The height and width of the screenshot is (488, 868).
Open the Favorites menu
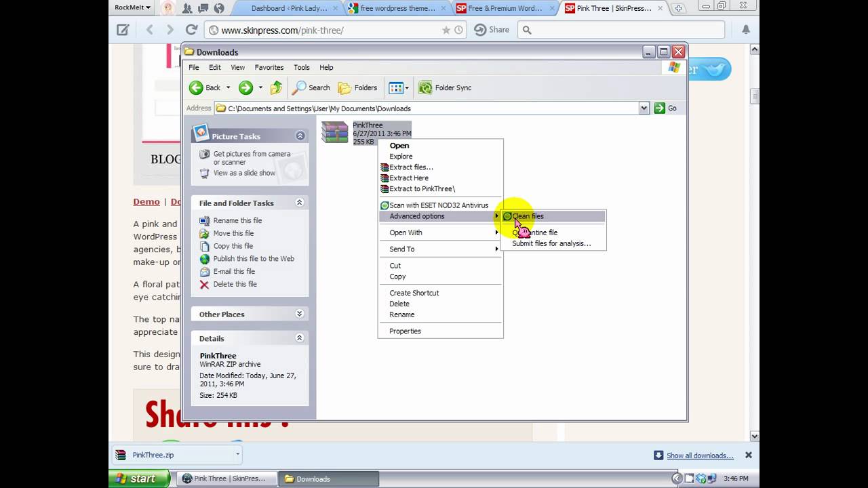[x=269, y=67]
